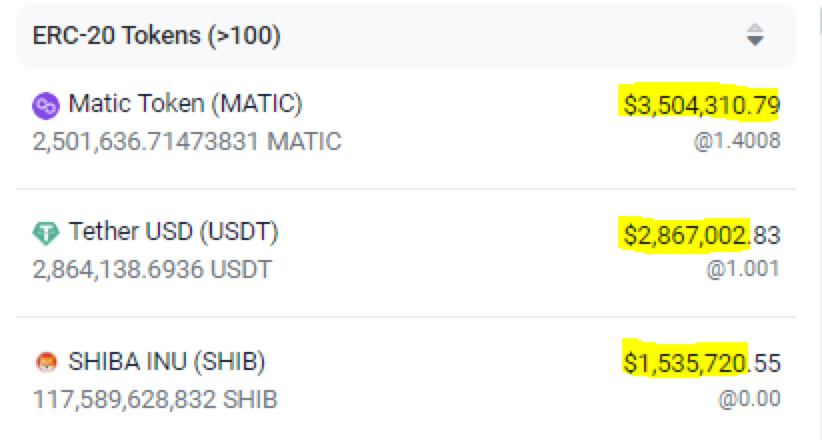Click the SHIBA INU dog icon
The image size is (822, 440).
(46, 362)
